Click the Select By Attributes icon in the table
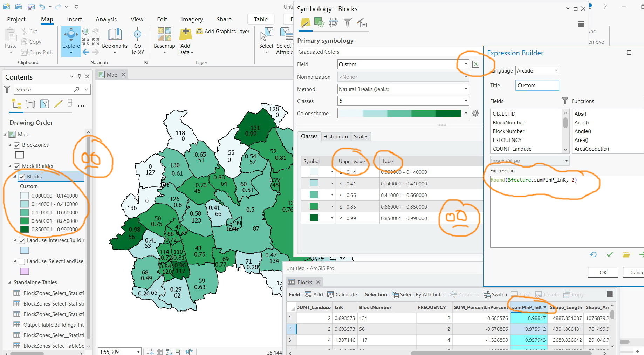The width and height of the screenshot is (644, 355). (395, 294)
